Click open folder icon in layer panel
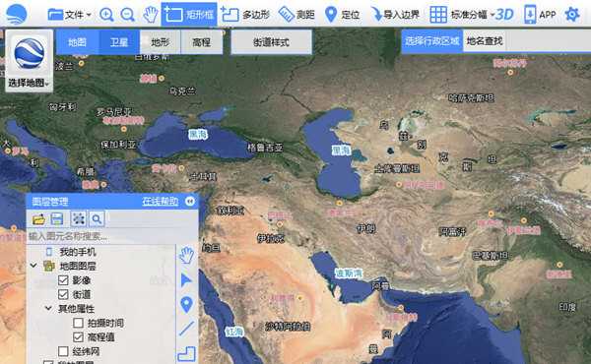 (38, 218)
